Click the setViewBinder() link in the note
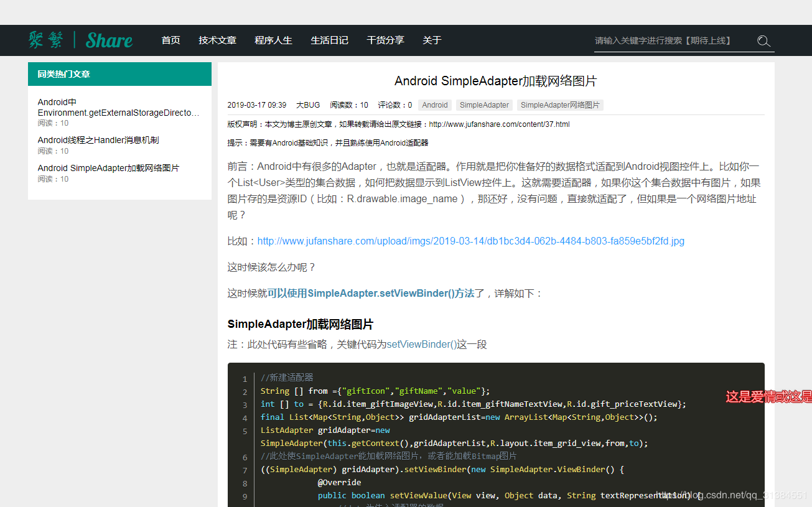Image resolution: width=812 pixels, height=507 pixels. 422,344
